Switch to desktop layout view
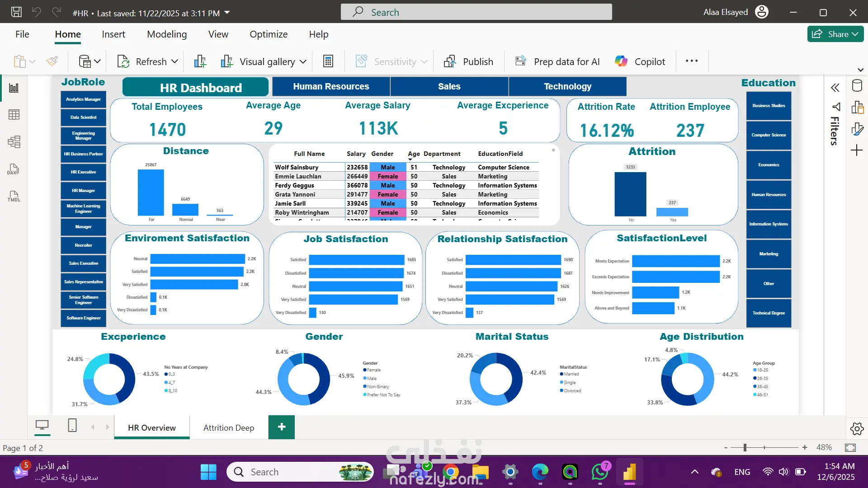The width and height of the screenshot is (868, 488). (42, 425)
